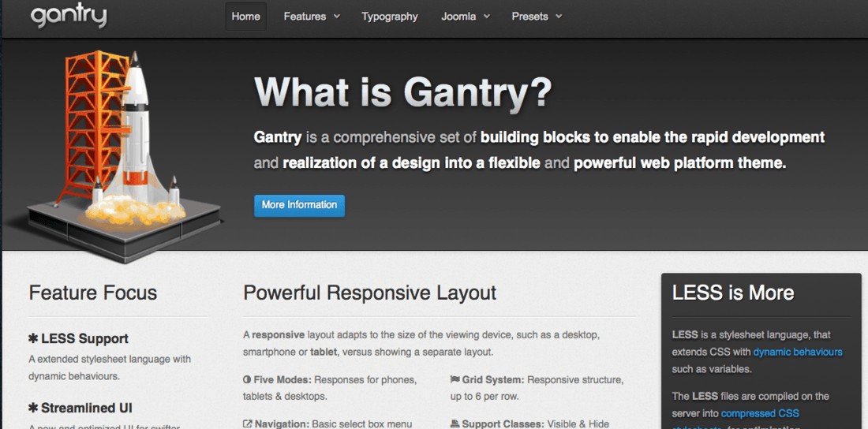Screen dimensions: 868x429
Task: Click the Powerful Responsive Layout heading
Action: (x=370, y=293)
